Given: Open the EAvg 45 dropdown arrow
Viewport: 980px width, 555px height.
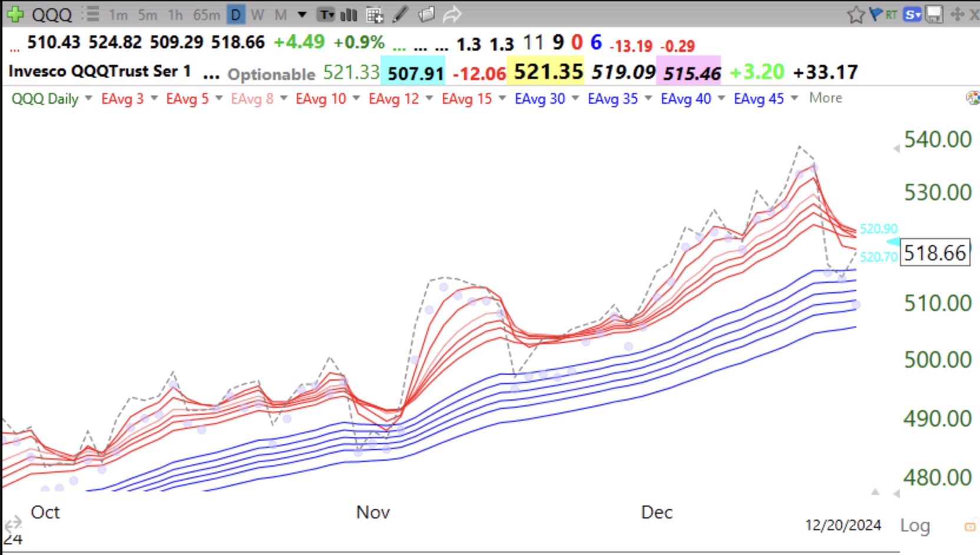Looking at the screenshot, I should coord(794,98).
